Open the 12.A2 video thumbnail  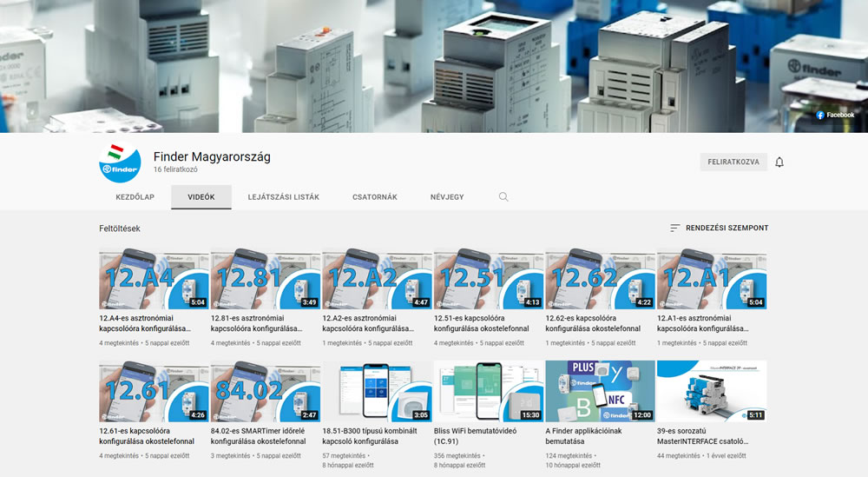click(377, 279)
